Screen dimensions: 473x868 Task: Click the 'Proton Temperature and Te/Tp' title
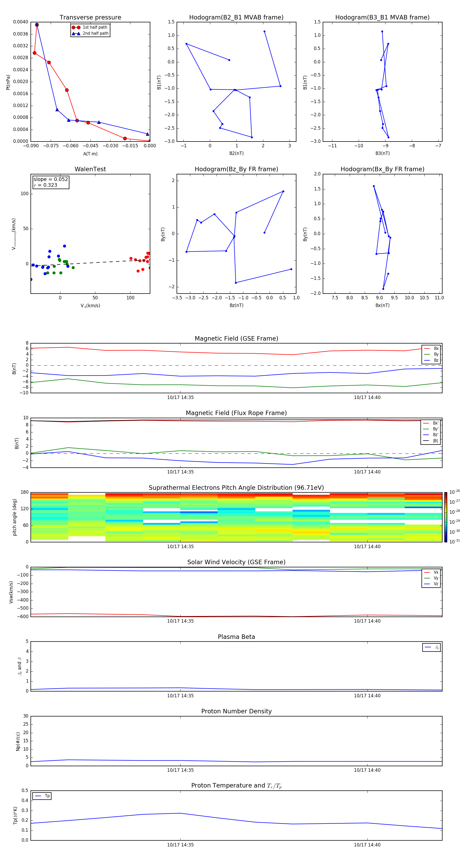[236, 786]
